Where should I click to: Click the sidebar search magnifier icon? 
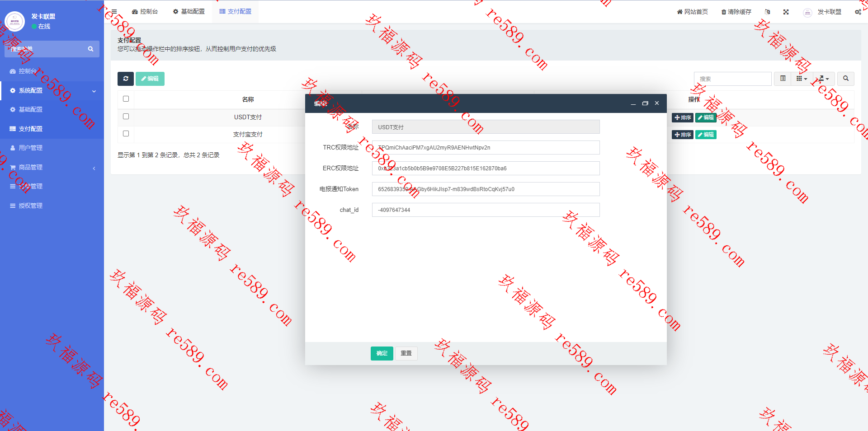click(91, 49)
